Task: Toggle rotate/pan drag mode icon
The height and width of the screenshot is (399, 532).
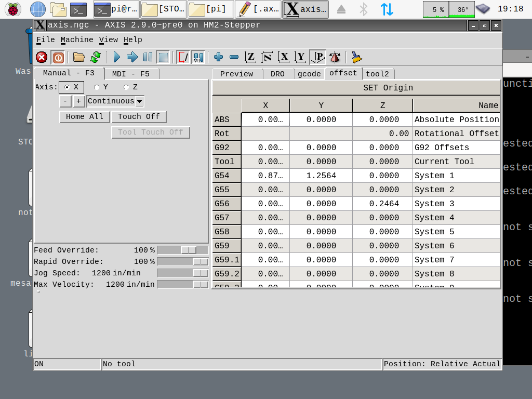Action: click(x=335, y=57)
